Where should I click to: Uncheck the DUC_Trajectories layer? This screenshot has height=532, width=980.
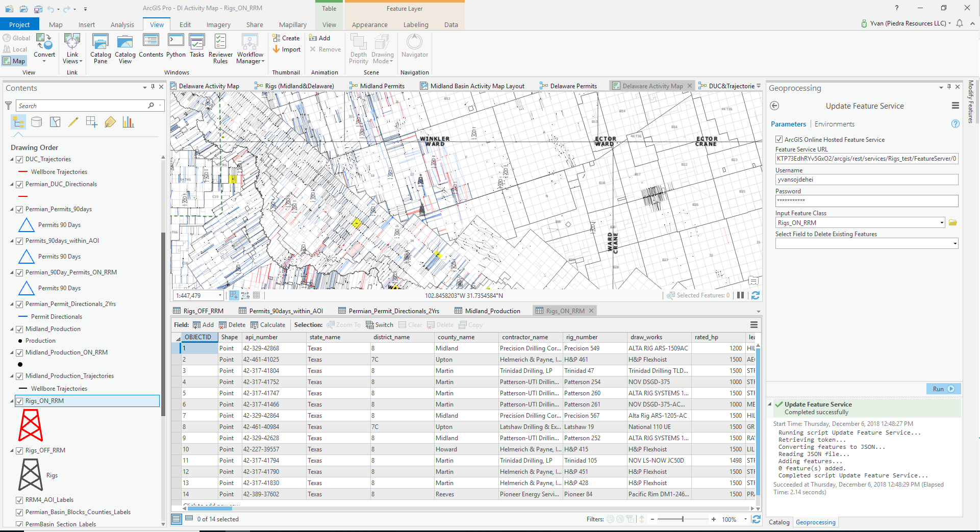19,160
